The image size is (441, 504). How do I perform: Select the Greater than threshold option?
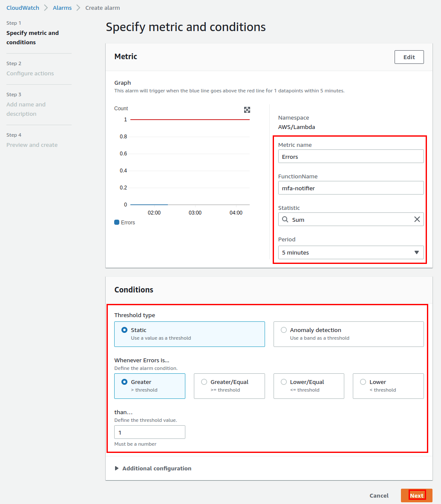pyautogui.click(x=150, y=386)
